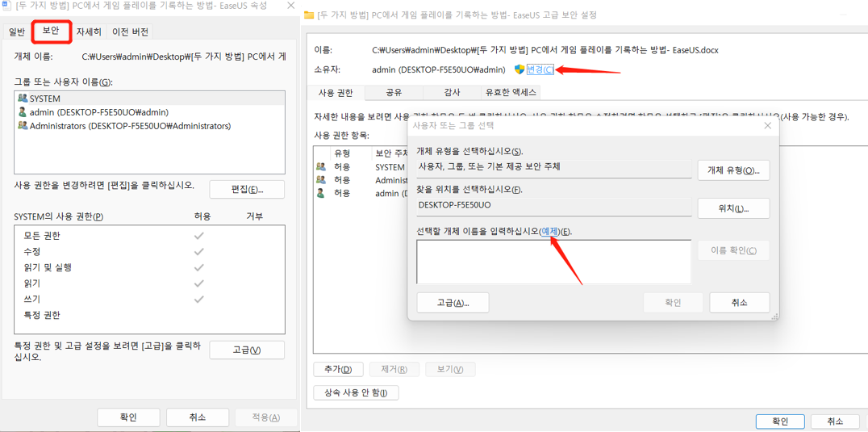
Task: Open the 보안 tab in properties window
Action: coord(52,31)
